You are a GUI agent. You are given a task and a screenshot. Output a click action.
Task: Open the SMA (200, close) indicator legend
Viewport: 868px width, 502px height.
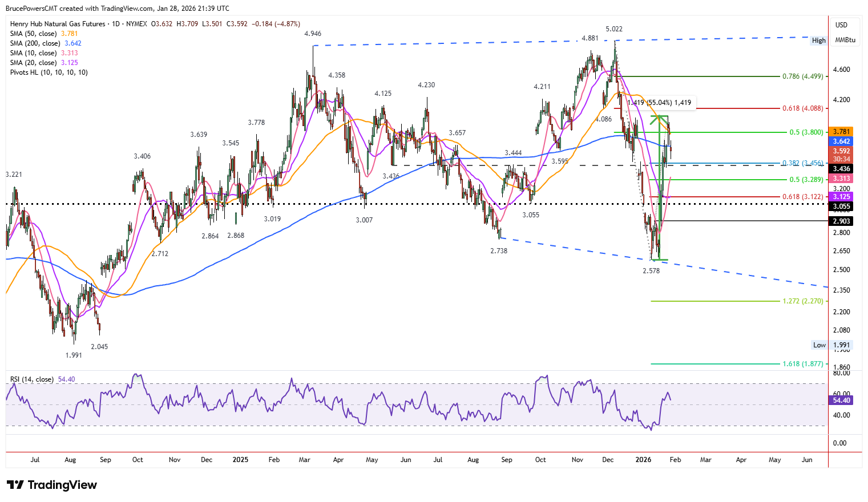click(x=46, y=43)
